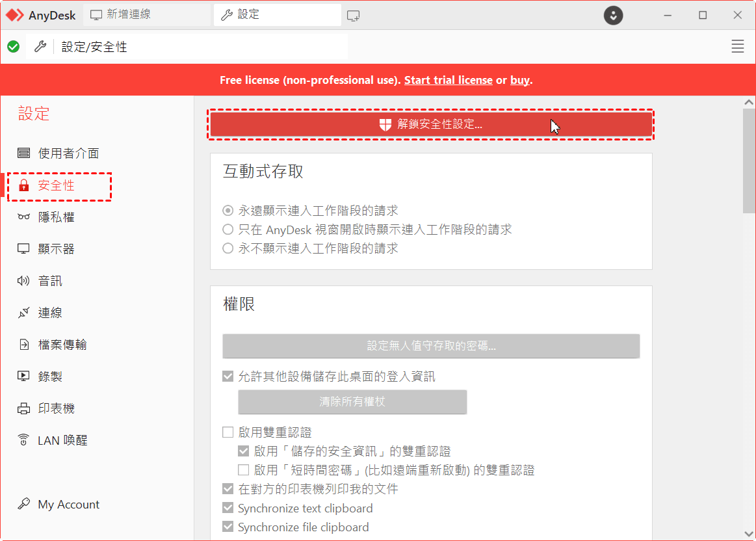Open 隱私權 privacy settings section
Image resolution: width=756 pixels, height=541 pixels.
pyautogui.click(x=56, y=217)
